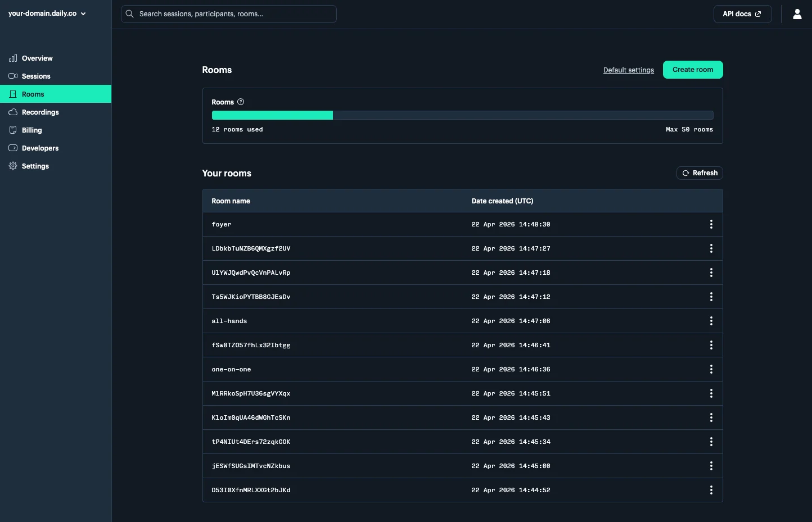812x522 pixels.
Task: Open options menu for Ts5WJKioPYTBB8GJEsDv room
Action: [x=711, y=297]
